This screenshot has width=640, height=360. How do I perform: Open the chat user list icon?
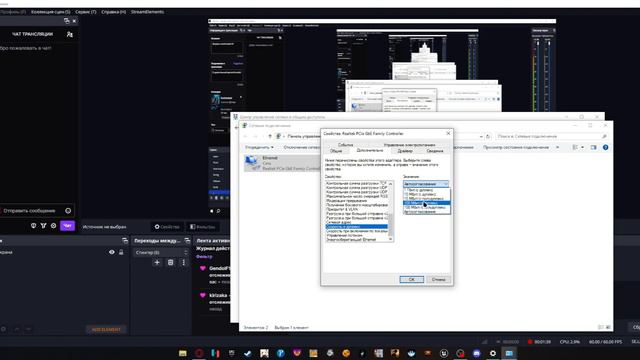pos(69,35)
